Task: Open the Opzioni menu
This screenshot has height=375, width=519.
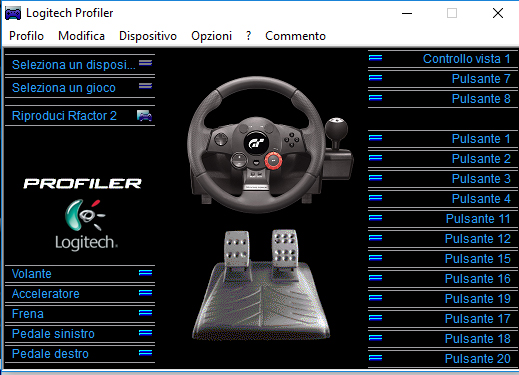Action: coord(211,36)
